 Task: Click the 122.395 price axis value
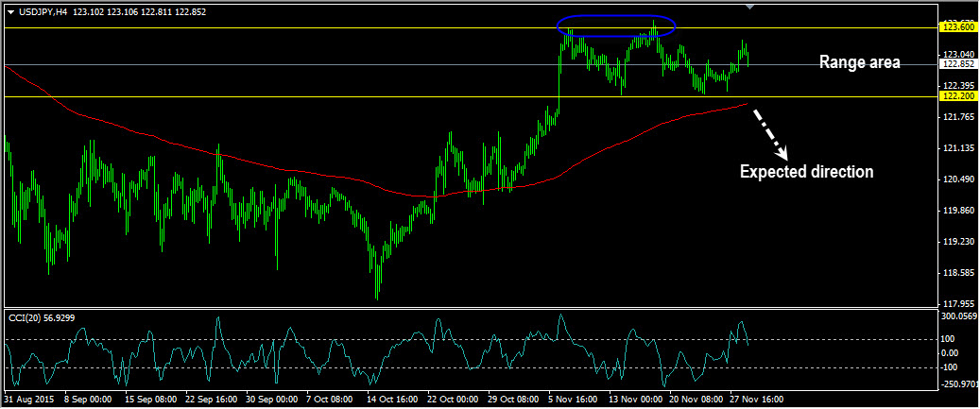click(959, 86)
